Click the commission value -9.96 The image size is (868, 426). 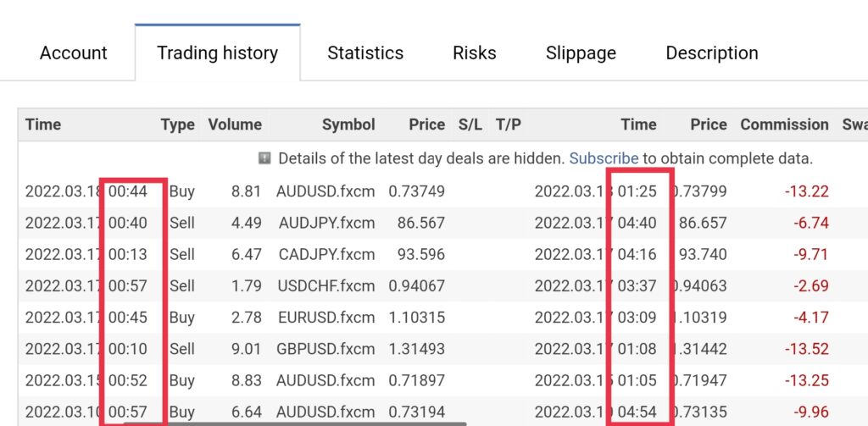click(x=811, y=412)
